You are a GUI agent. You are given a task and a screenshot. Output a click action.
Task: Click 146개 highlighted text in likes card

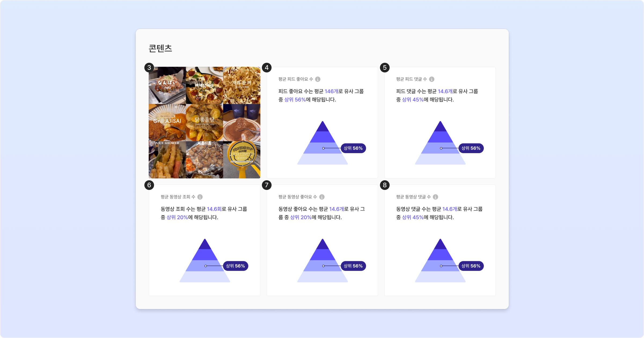pos(331,91)
